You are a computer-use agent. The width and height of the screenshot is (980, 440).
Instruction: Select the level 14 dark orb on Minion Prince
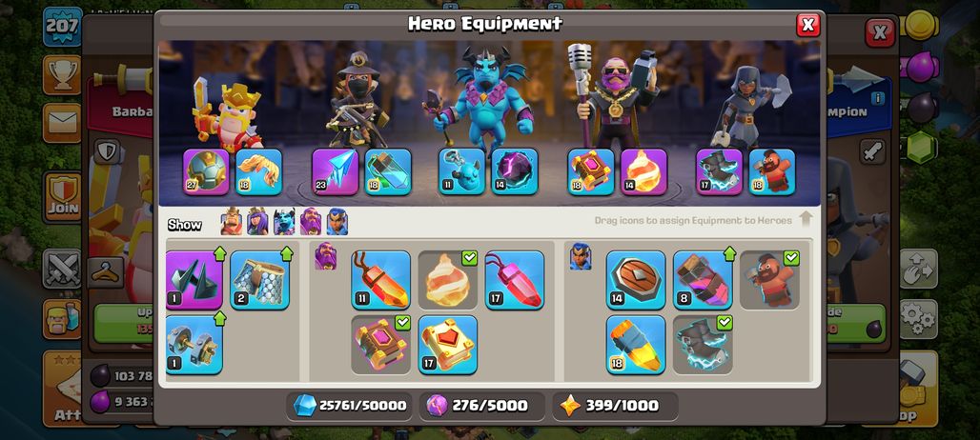click(515, 171)
